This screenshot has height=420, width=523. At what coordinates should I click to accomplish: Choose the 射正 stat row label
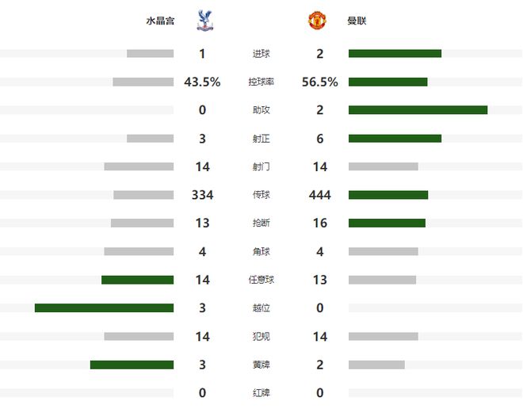pyautogui.click(x=261, y=139)
